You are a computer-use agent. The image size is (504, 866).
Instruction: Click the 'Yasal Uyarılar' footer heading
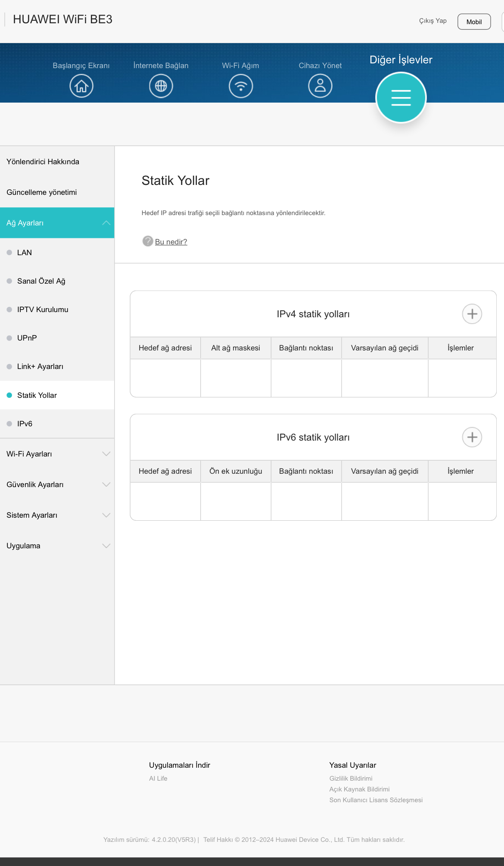(353, 765)
